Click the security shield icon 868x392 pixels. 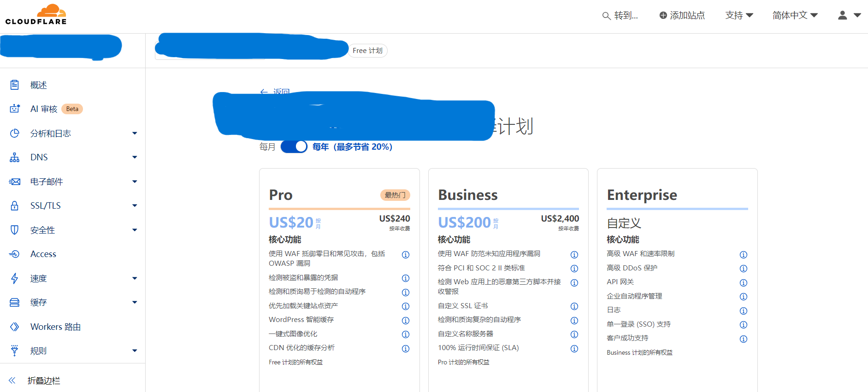[15, 230]
